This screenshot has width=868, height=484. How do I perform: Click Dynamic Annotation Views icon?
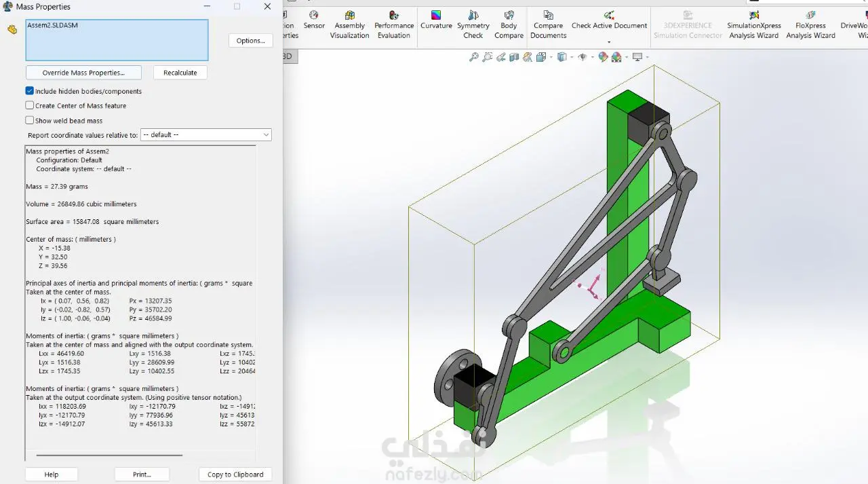(x=527, y=57)
